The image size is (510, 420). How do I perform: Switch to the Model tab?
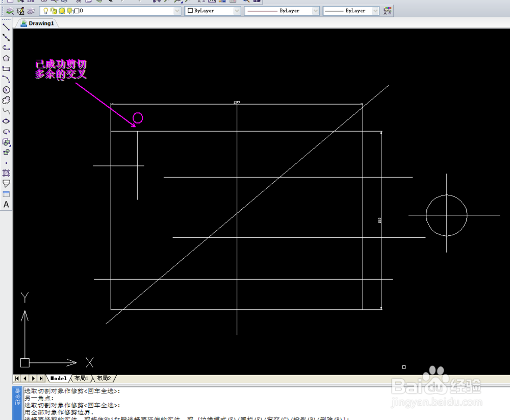pyautogui.click(x=59, y=378)
